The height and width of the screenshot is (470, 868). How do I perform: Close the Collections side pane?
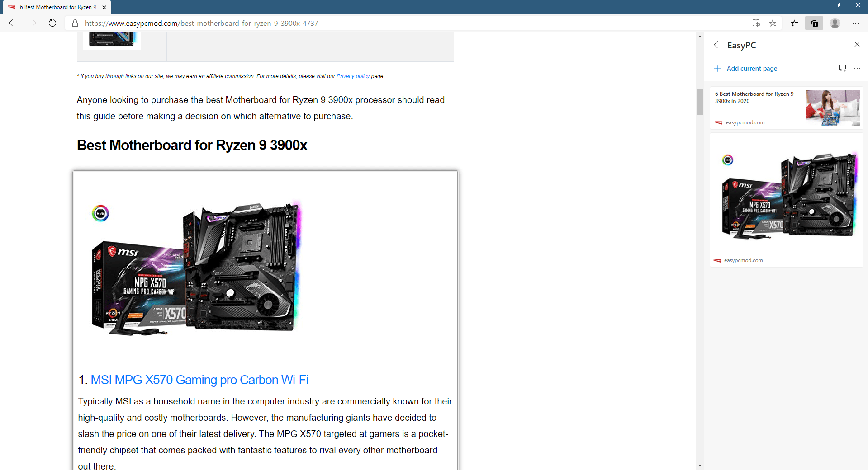tap(857, 44)
